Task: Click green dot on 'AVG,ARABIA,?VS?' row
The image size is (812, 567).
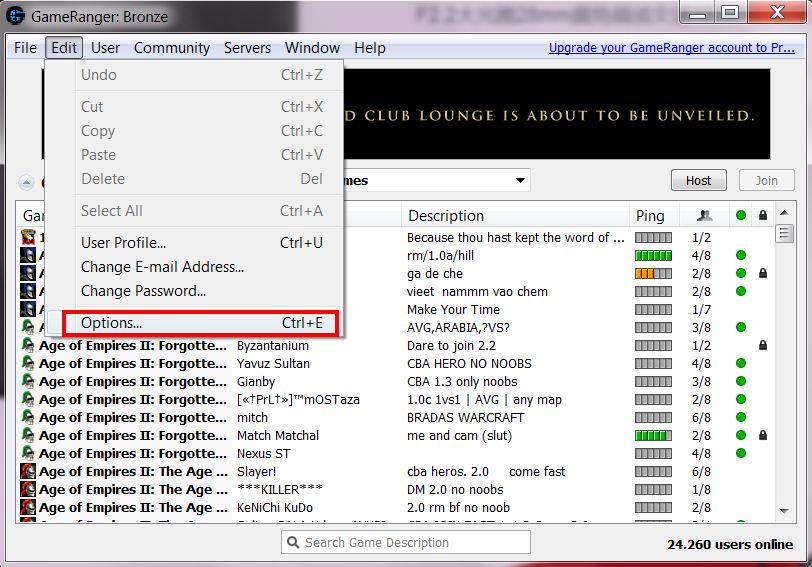Action: tap(741, 327)
